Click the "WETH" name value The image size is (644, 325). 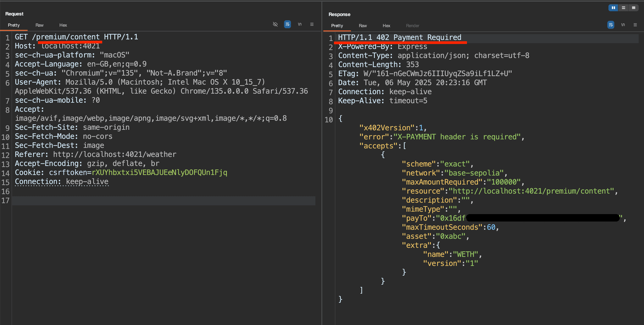point(465,254)
